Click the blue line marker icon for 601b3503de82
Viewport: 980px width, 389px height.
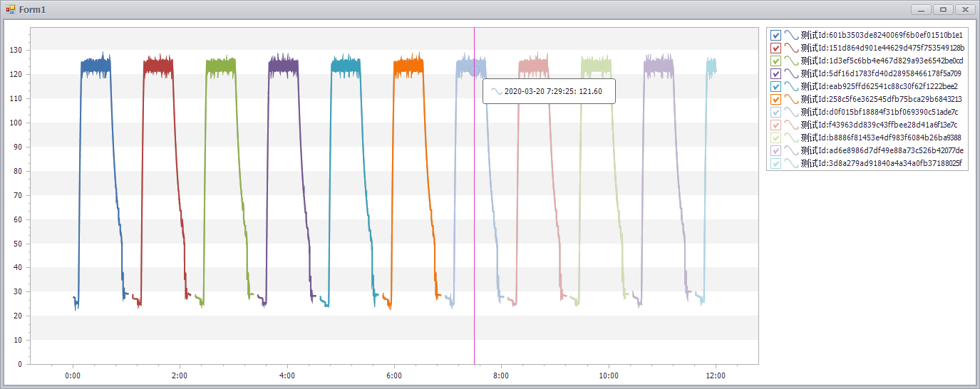[791, 35]
